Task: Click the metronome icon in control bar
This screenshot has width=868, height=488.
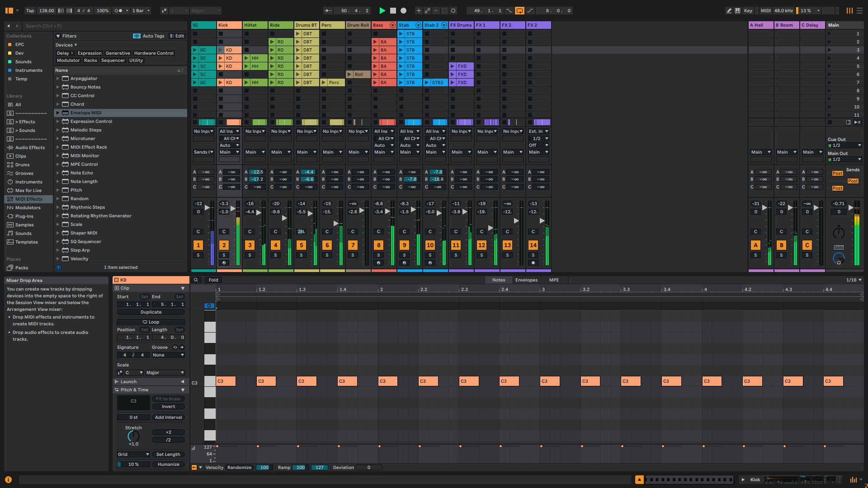Action: coord(118,10)
